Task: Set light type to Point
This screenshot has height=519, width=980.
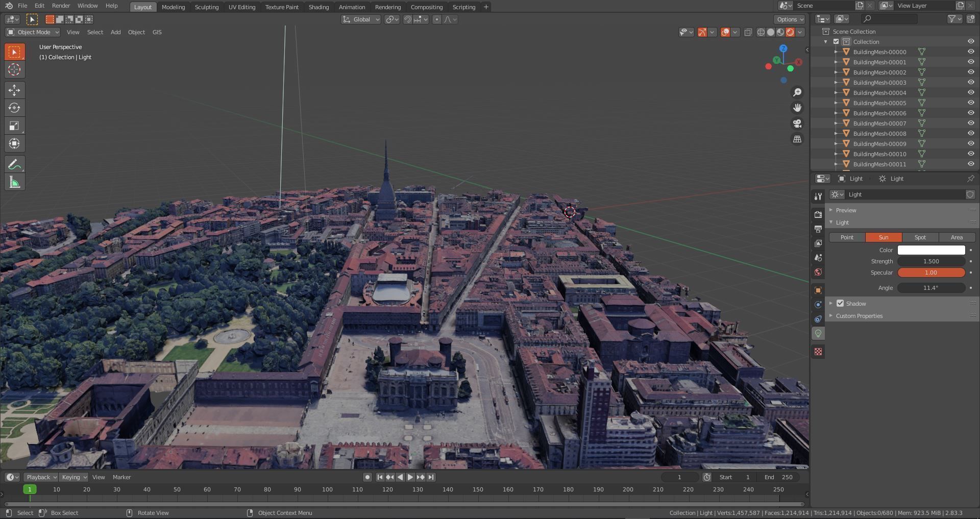Action: [x=847, y=237]
